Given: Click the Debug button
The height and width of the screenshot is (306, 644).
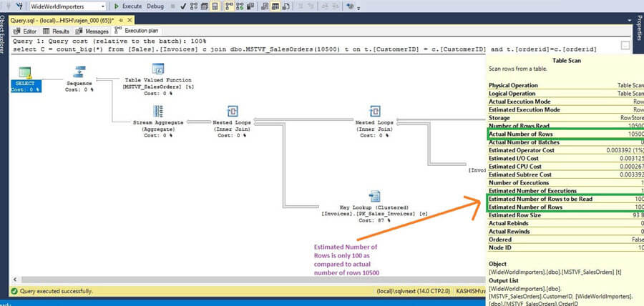Looking at the screenshot, I should click(155, 6).
